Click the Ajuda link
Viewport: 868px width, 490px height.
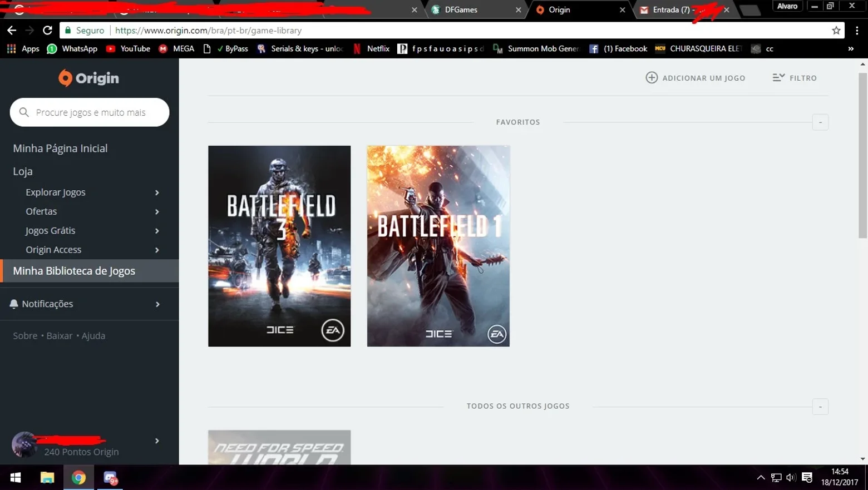click(93, 336)
